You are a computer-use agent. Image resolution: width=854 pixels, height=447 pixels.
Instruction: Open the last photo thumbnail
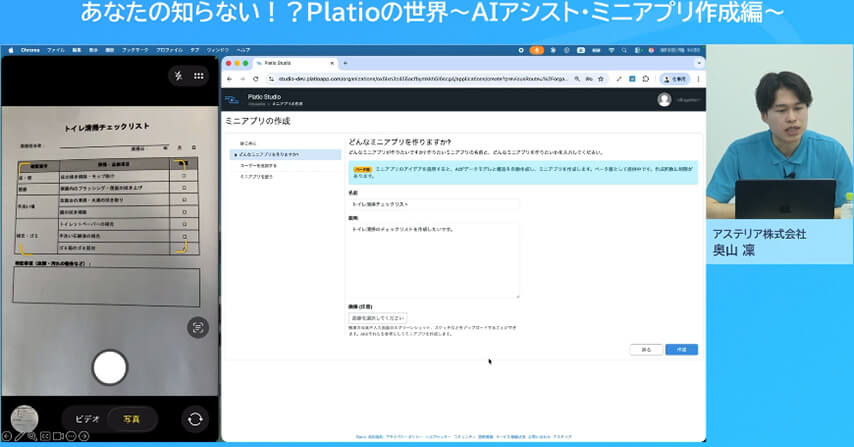coord(23,420)
